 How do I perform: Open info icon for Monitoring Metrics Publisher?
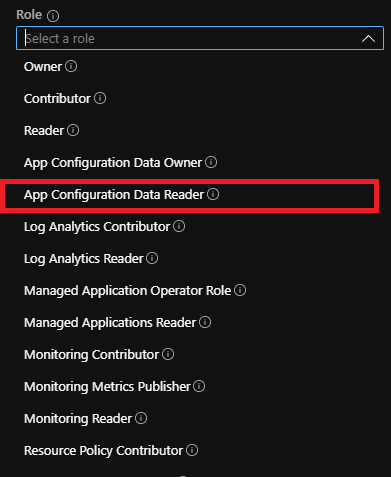pos(199,386)
